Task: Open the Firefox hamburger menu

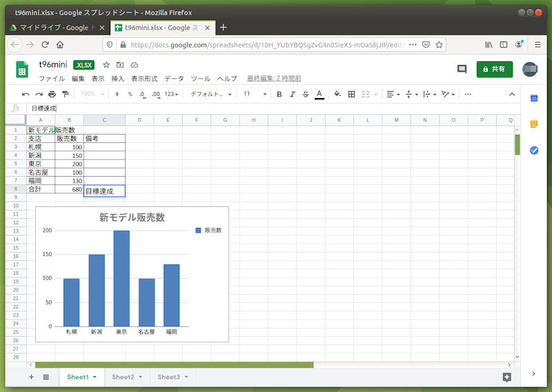Action: pos(538,45)
